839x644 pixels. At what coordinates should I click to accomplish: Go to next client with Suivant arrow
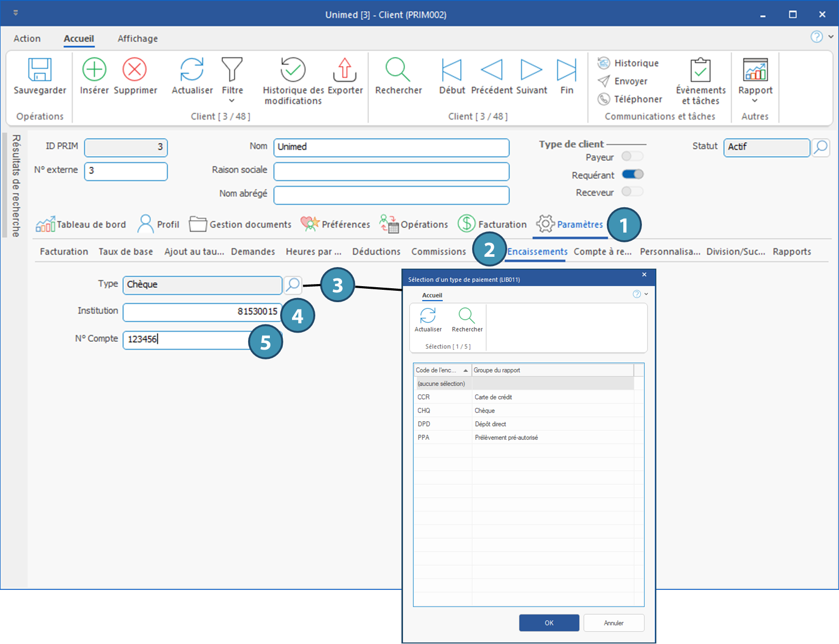pyautogui.click(x=531, y=70)
